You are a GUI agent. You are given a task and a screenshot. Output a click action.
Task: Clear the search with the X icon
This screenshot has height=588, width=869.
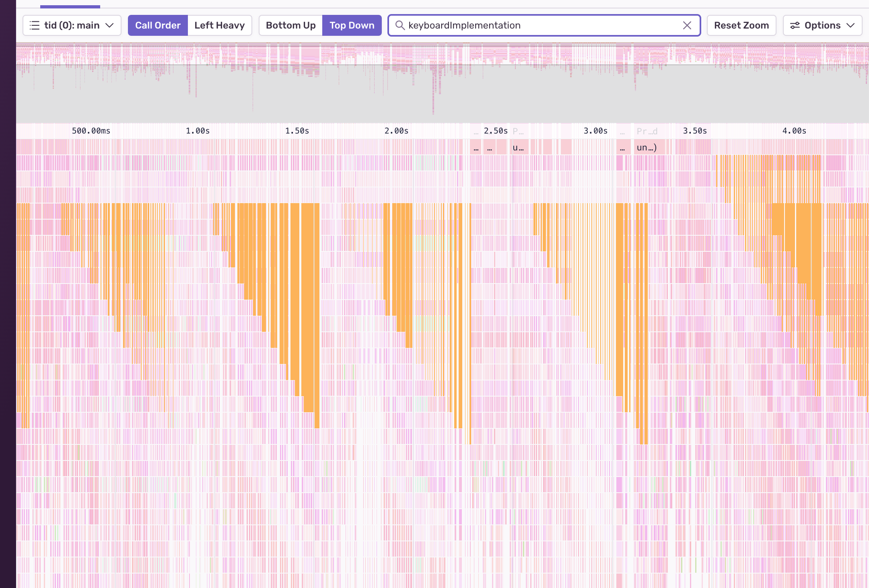[x=687, y=25]
